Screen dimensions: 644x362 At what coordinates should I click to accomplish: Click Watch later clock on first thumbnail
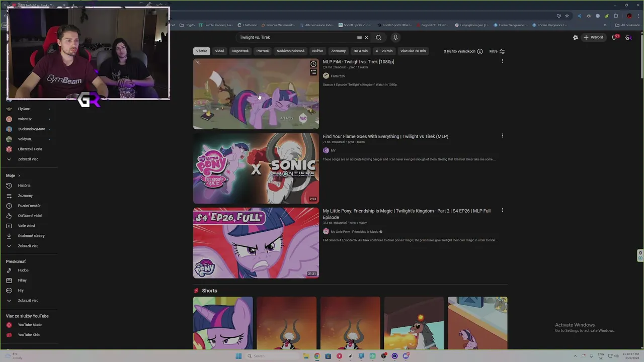(x=313, y=64)
